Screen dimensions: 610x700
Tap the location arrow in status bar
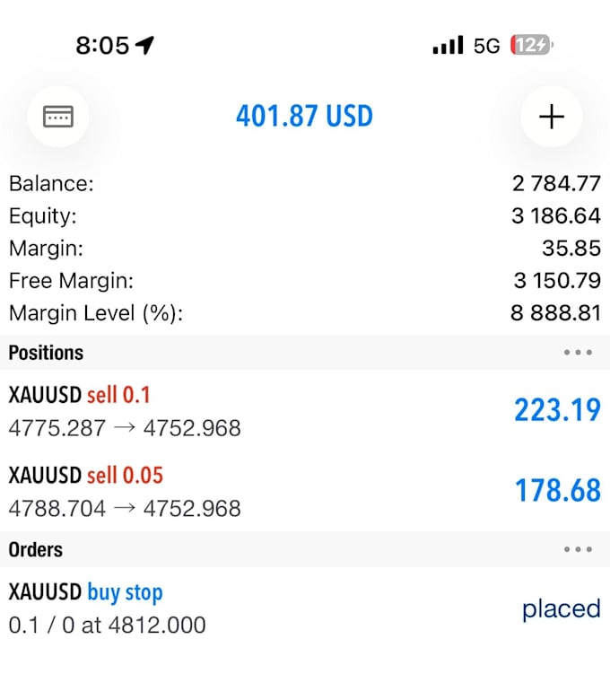144,45
